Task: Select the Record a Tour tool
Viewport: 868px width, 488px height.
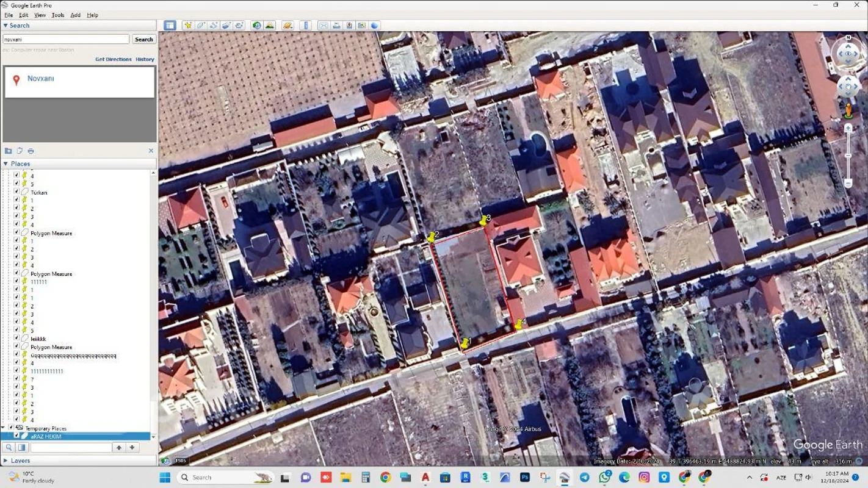Action: [239, 26]
